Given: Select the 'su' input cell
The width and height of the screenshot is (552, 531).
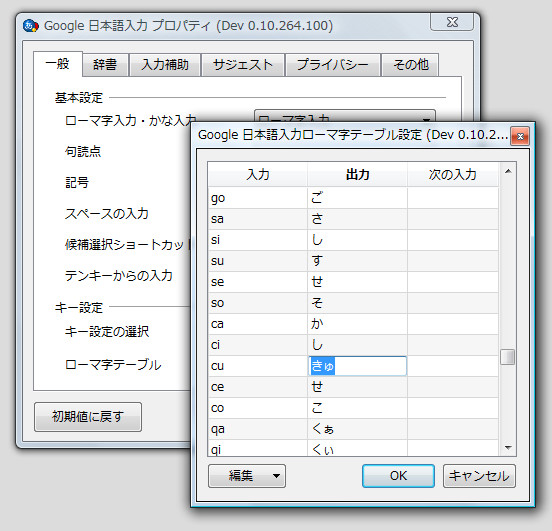Looking at the screenshot, I should pos(258,261).
